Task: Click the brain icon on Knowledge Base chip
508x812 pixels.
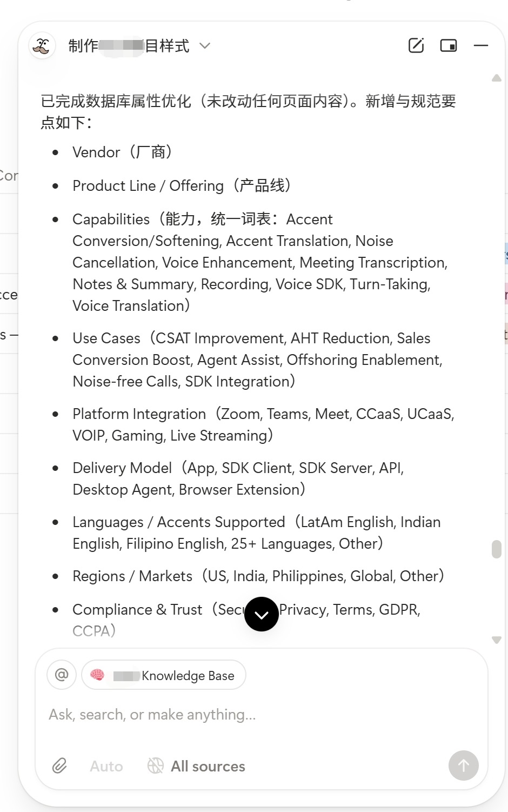Action: pos(97,675)
